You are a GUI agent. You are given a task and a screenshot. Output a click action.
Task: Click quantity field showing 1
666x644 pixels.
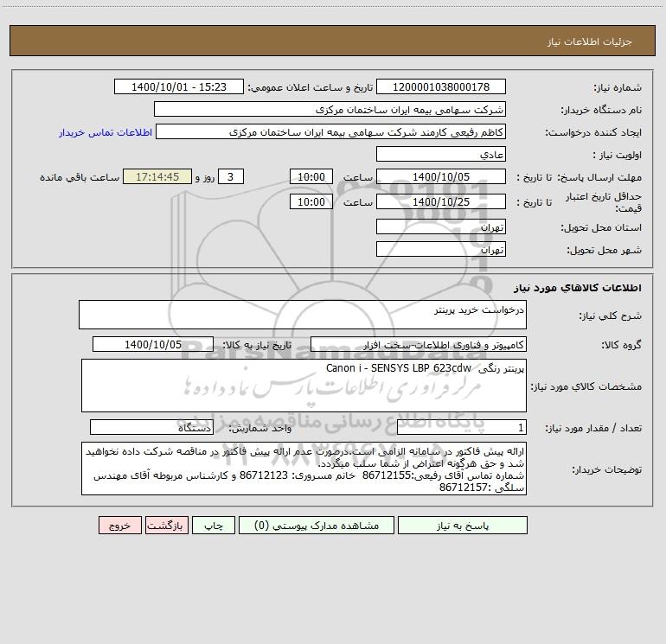[462, 428]
